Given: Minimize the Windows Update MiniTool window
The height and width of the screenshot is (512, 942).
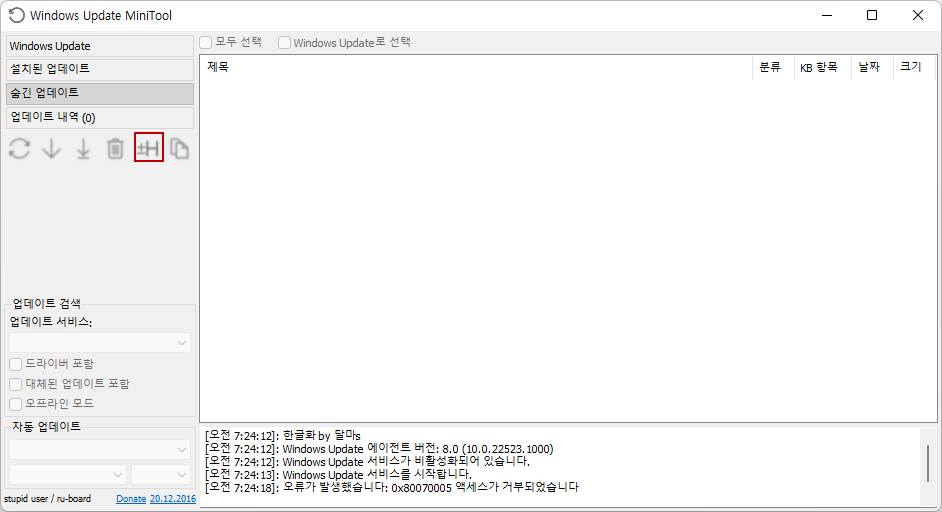Looking at the screenshot, I should [x=827, y=15].
